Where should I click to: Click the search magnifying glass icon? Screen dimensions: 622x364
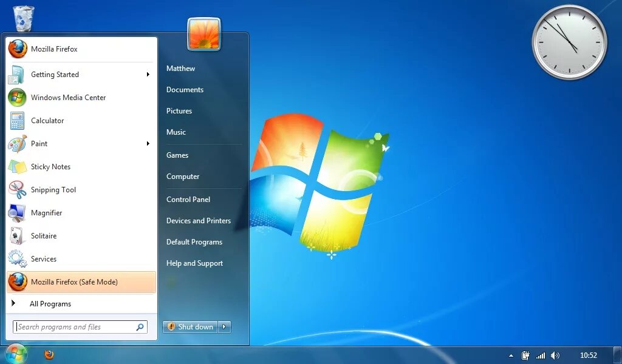click(x=140, y=327)
